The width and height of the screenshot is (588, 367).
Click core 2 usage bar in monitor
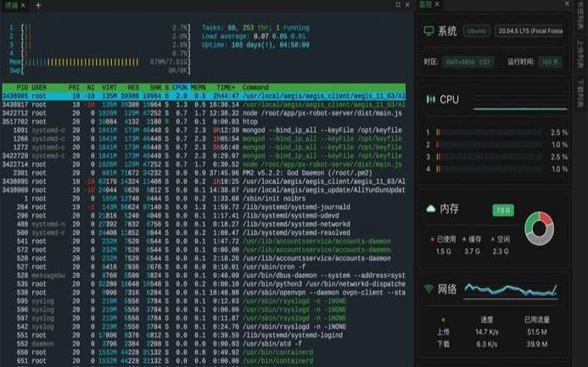click(490, 145)
